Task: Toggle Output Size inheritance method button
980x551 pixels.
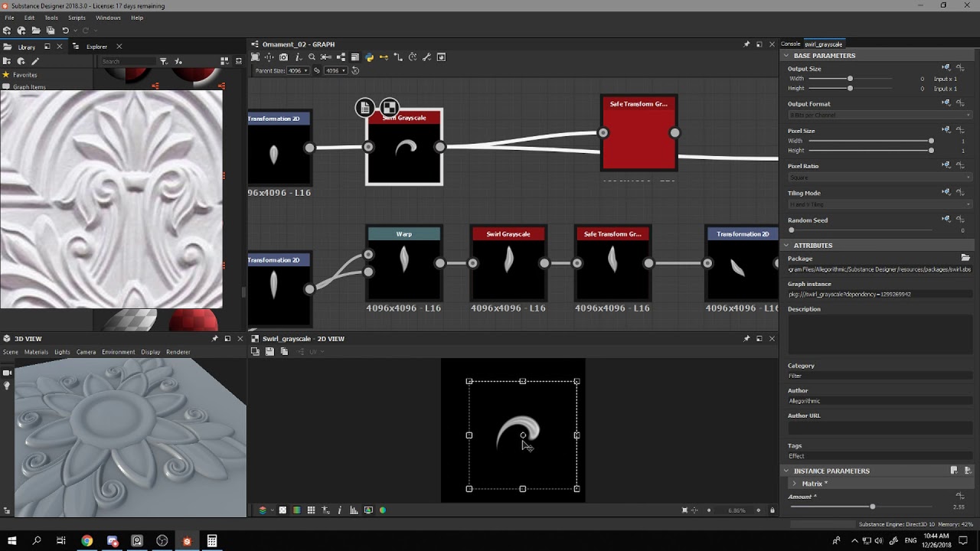Action: (946, 68)
